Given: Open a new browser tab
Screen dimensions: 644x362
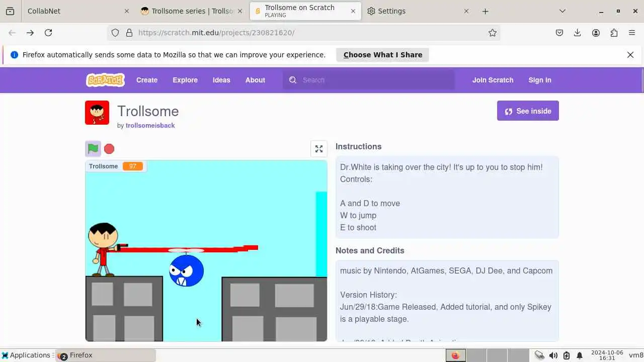Looking at the screenshot, I should coord(485,11).
